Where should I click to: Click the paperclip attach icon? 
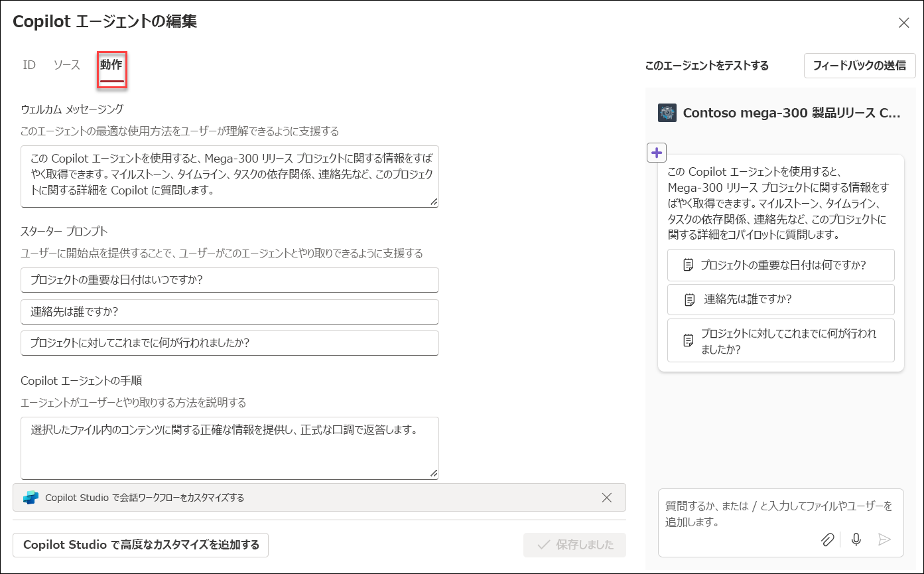827,539
